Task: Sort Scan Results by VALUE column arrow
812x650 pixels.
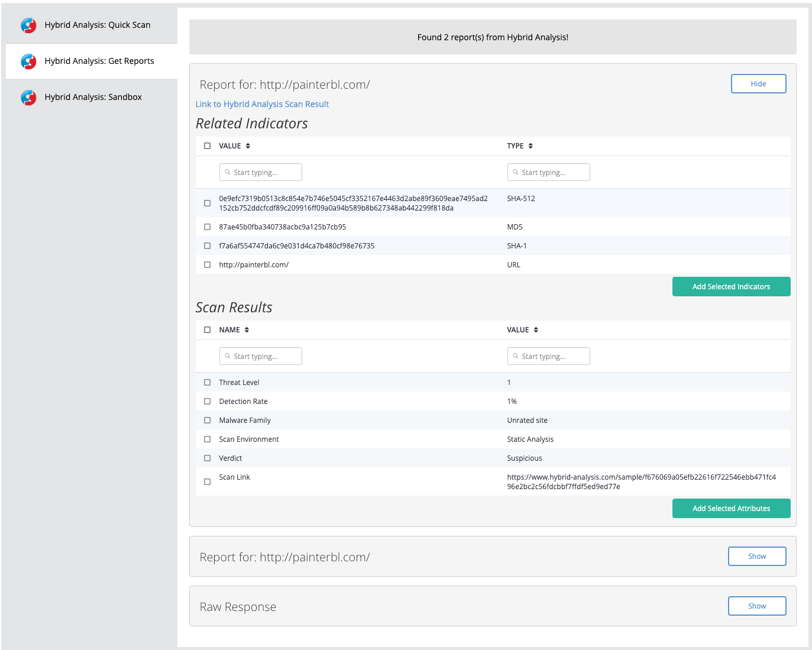Action: click(x=536, y=330)
